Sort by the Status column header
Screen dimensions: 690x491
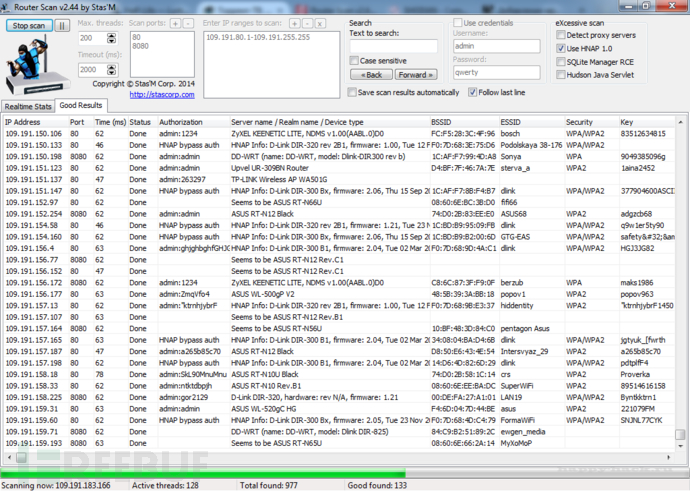pyautogui.click(x=143, y=122)
